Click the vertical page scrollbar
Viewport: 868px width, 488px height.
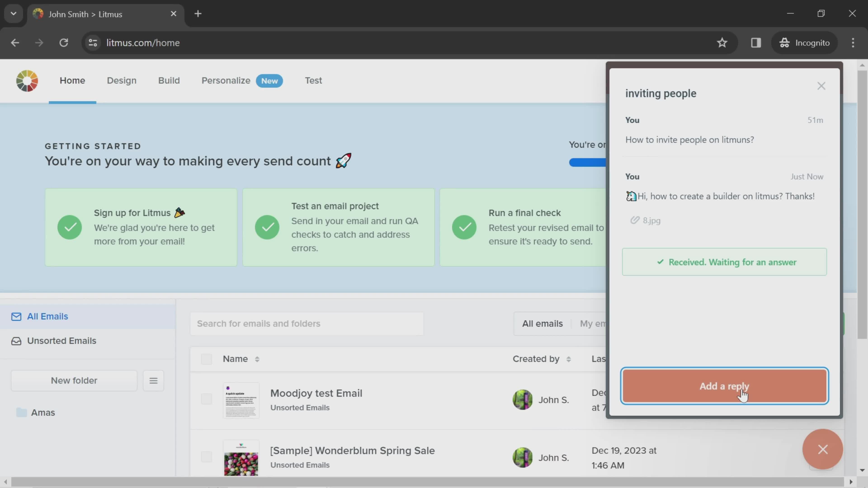tap(862, 204)
